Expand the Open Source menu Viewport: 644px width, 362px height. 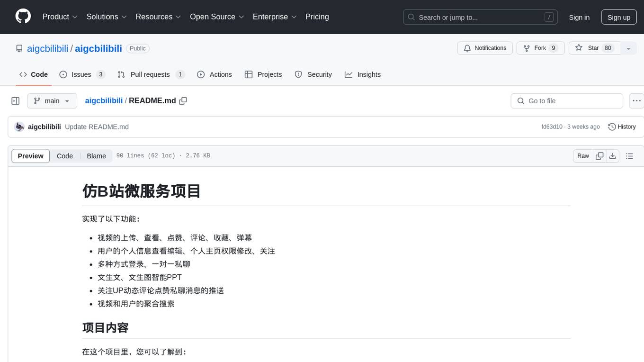point(217,17)
